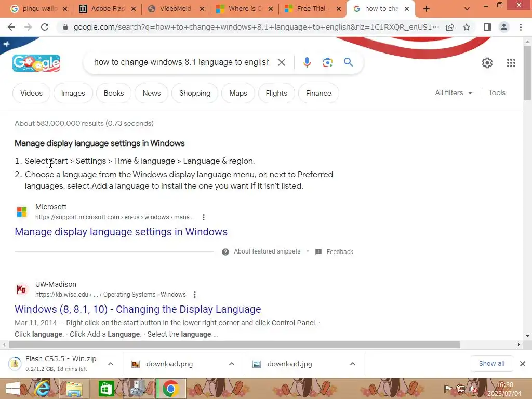Open download.png from downloads bar

click(170, 364)
